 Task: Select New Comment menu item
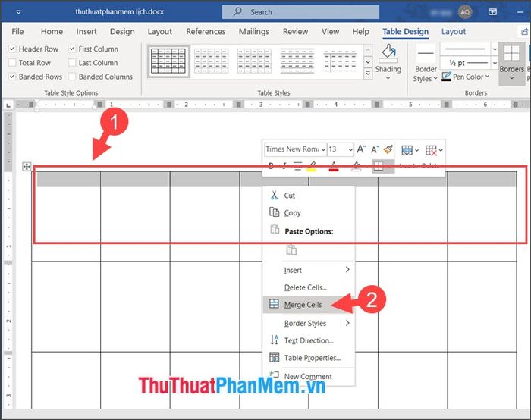(x=308, y=376)
